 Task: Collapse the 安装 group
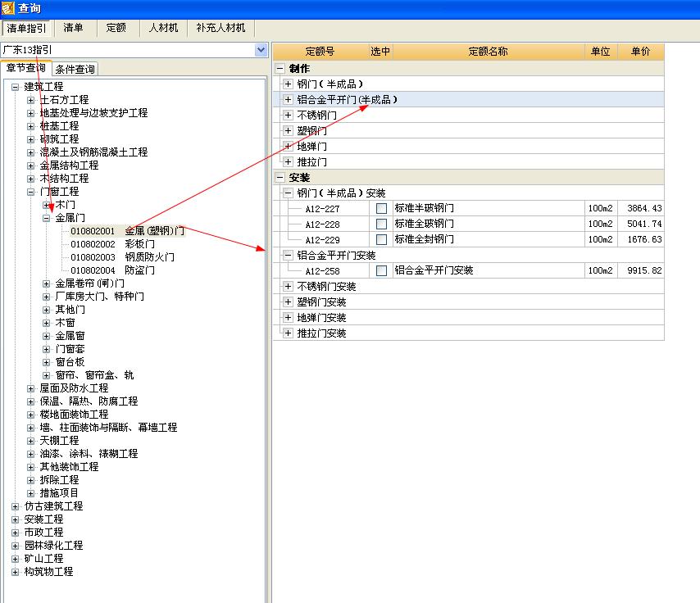coord(280,178)
